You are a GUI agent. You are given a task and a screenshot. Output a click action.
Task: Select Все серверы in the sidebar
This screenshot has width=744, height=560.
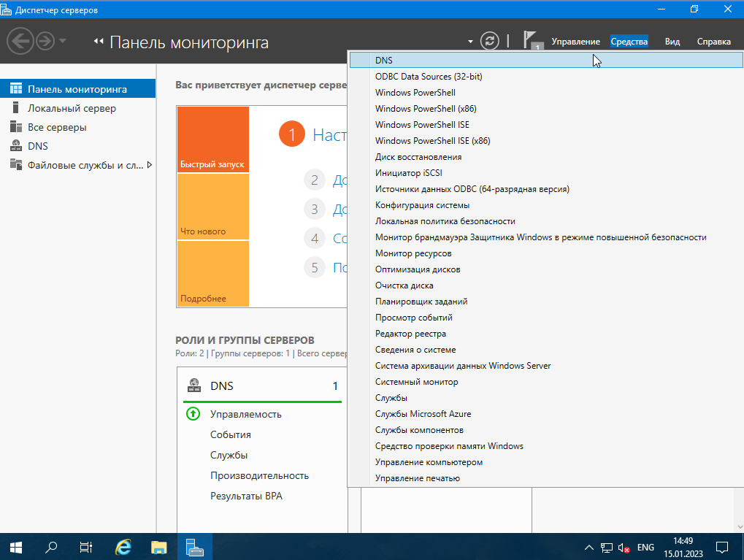coord(78,127)
